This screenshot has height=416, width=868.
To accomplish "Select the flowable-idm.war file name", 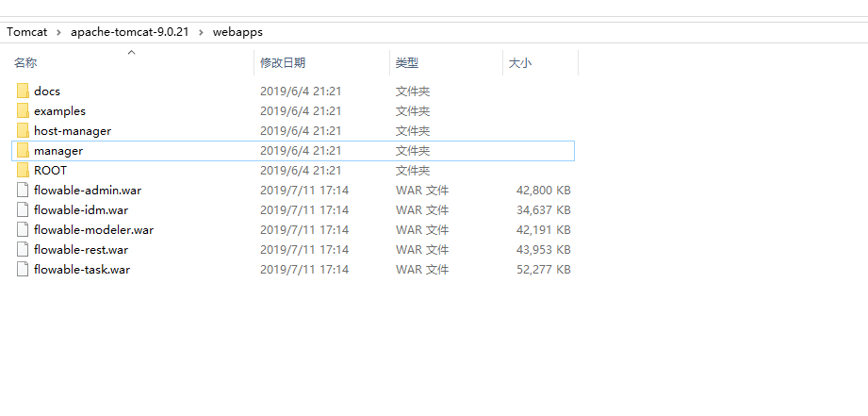I will coord(81,210).
